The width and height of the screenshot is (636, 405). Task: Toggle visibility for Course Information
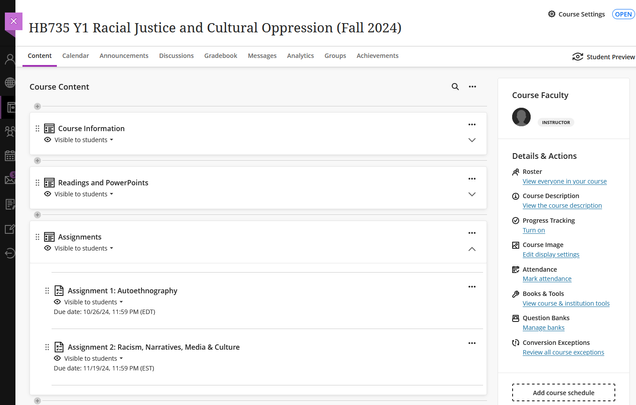pos(82,140)
